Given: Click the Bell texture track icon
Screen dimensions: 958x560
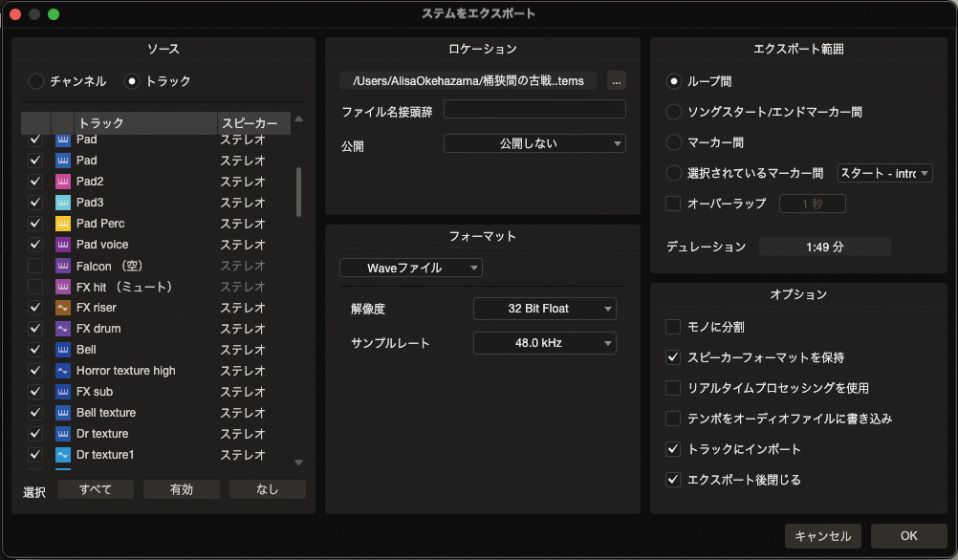Looking at the screenshot, I should tap(63, 413).
